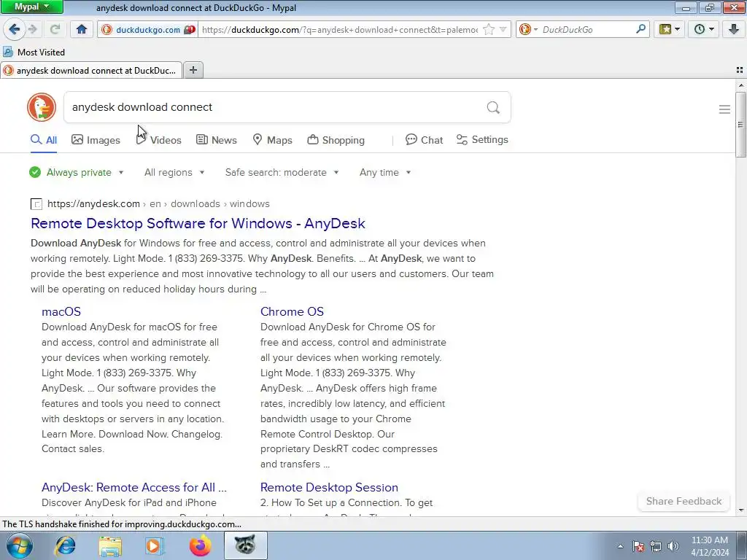The image size is (747, 560).
Task: Click the network tray icon
Action: pos(656,546)
